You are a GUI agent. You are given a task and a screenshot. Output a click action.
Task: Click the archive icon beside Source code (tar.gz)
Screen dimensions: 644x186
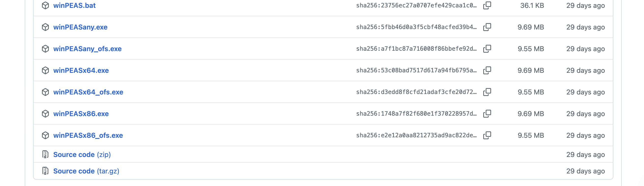click(45, 171)
